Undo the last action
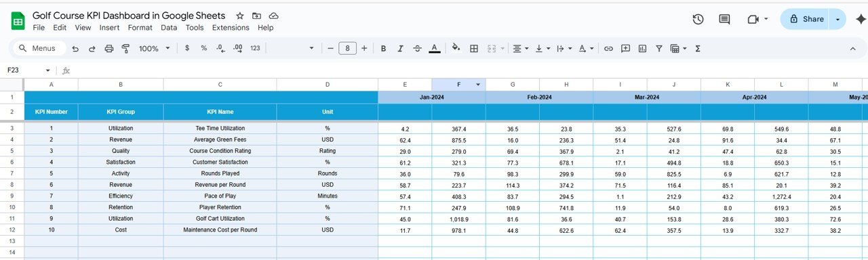 click(75, 49)
